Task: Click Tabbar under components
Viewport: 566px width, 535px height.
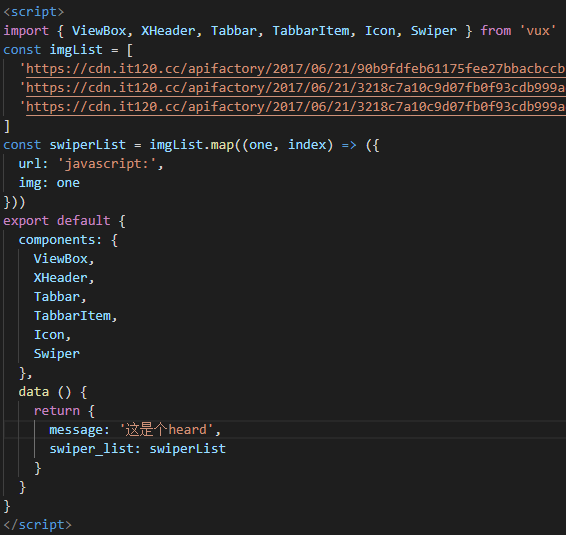Action: [57, 297]
